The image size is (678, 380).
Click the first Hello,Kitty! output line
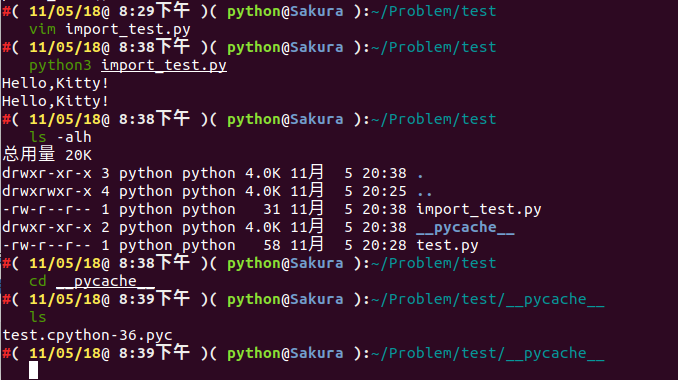(55, 83)
